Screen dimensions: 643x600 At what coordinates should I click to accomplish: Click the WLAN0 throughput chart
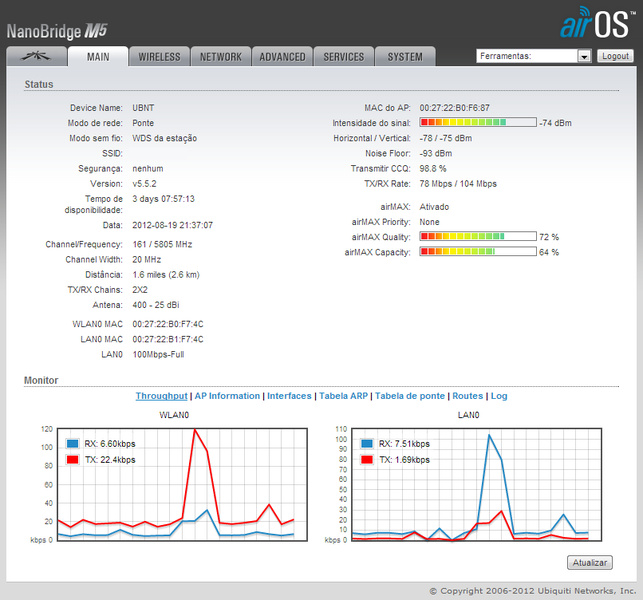(182, 485)
